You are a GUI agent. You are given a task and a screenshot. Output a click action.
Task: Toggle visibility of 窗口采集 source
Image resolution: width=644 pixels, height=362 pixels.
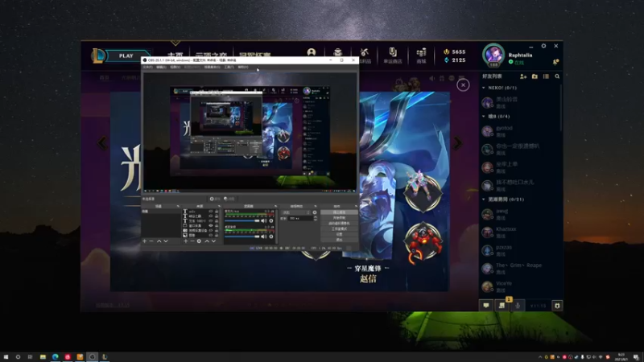211,226
